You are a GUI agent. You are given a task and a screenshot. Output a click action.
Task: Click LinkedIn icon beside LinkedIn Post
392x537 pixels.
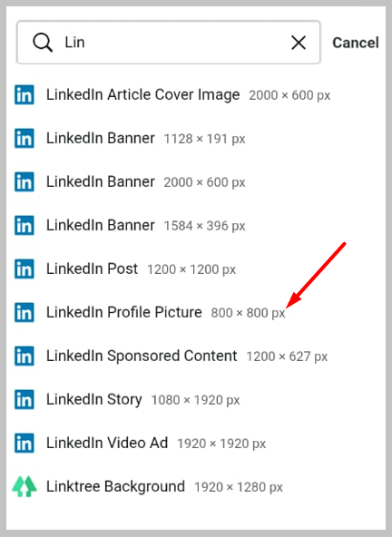pos(24,268)
